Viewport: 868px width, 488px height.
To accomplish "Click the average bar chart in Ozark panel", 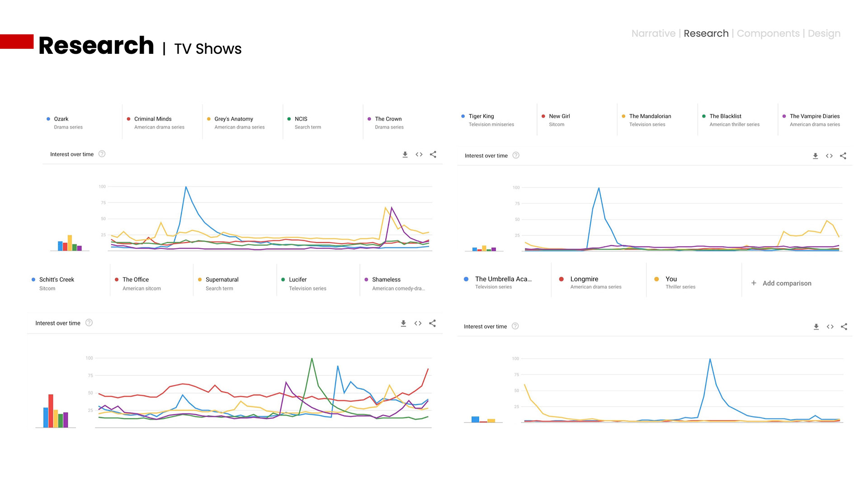I will pyautogui.click(x=70, y=243).
